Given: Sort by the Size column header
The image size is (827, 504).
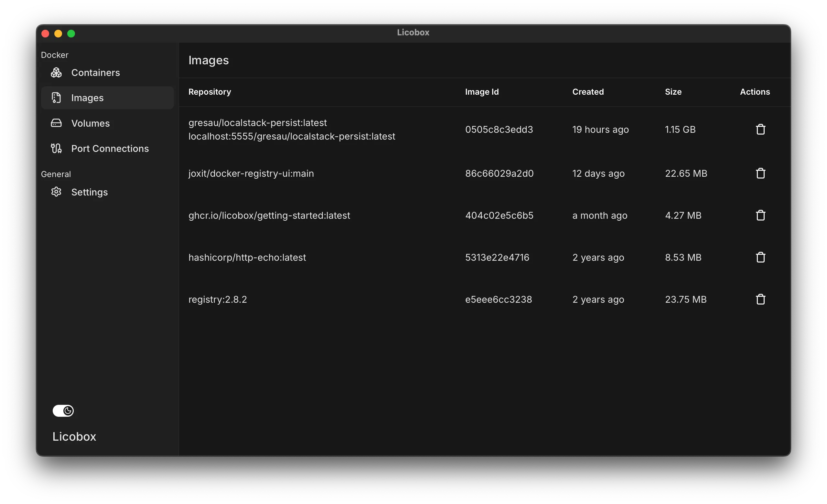Looking at the screenshot, I should [x=673, y=92].
